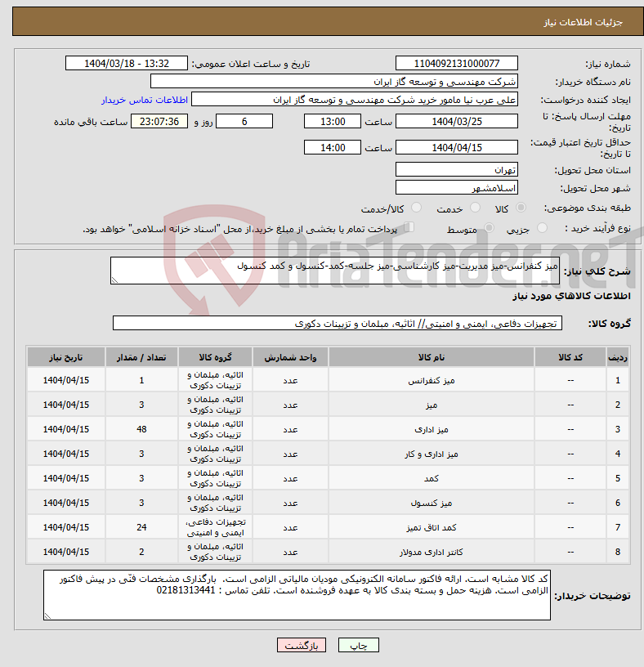Click item name کانتر اداری مدولار
The width and height of the screenshot is (644, 667).
pos(432,552)
